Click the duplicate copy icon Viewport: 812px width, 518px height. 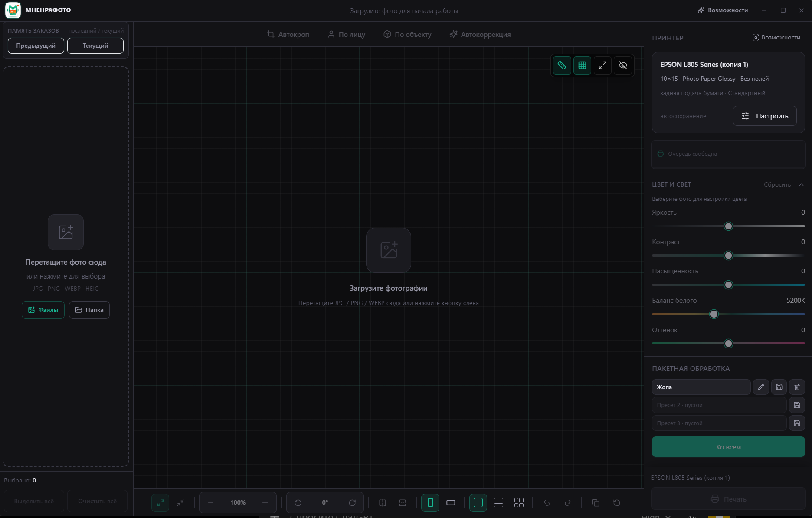(596, 503)
